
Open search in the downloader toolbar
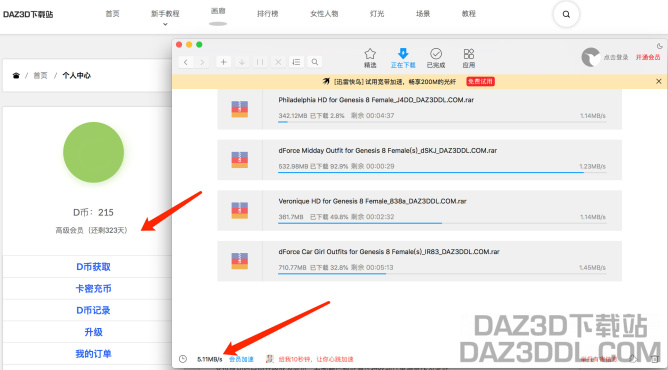click(314, 62)
